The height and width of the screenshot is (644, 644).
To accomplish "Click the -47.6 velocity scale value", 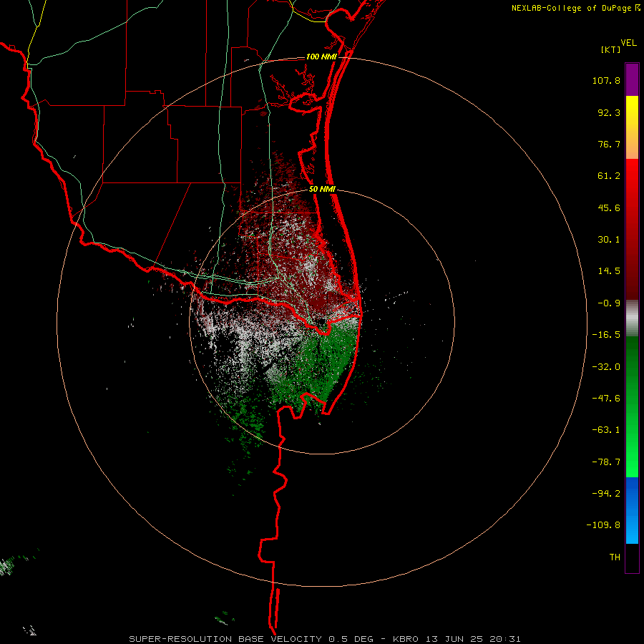I will pos(606,399).
